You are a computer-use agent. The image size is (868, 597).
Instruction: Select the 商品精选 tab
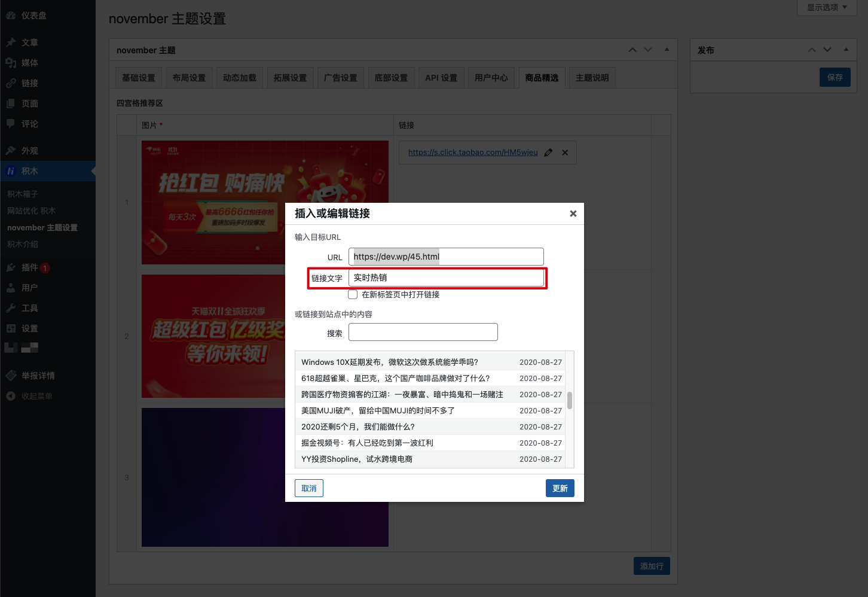pyautogui.click(x=542, y=78)
